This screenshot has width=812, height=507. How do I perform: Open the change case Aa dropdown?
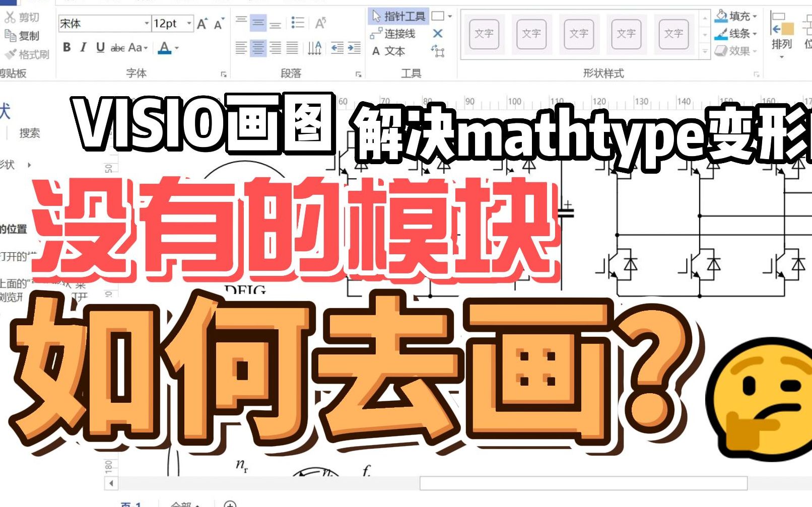(x=138, y=48)
